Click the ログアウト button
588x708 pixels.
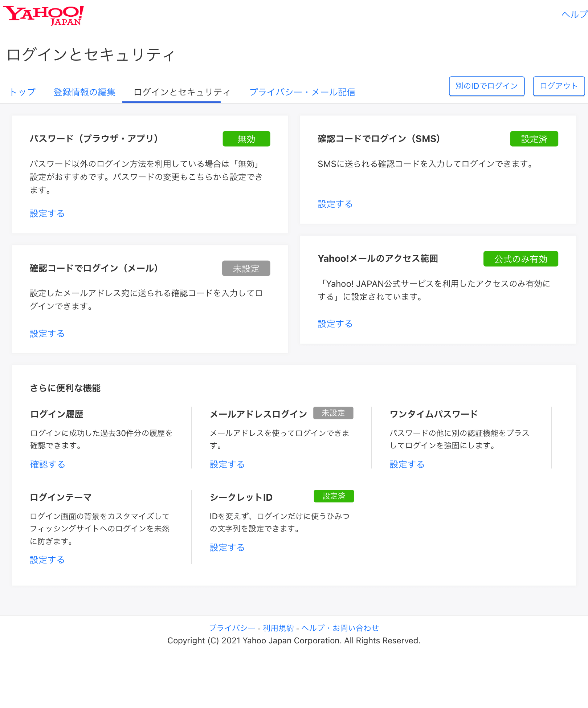pos(559,86)
